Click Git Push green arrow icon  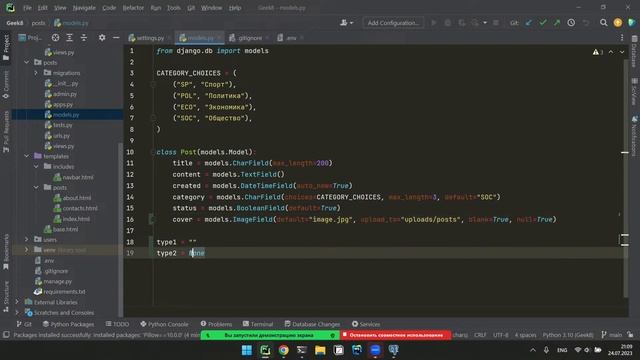[x=557, y=23]
